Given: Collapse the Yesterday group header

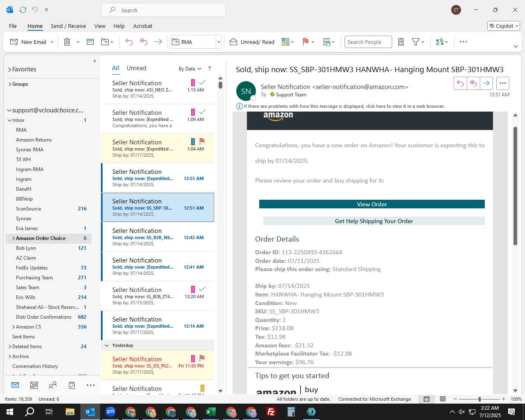Looking at the screenshot, I should (x=107, y=345).
